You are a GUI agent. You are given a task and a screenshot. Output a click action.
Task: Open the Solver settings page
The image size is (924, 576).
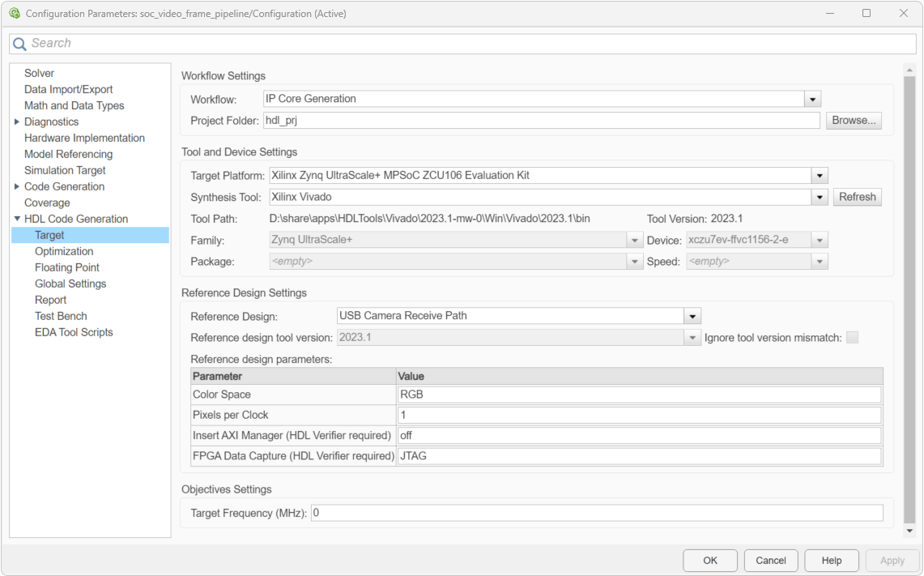pyautogui.click(x=39, y=73)
